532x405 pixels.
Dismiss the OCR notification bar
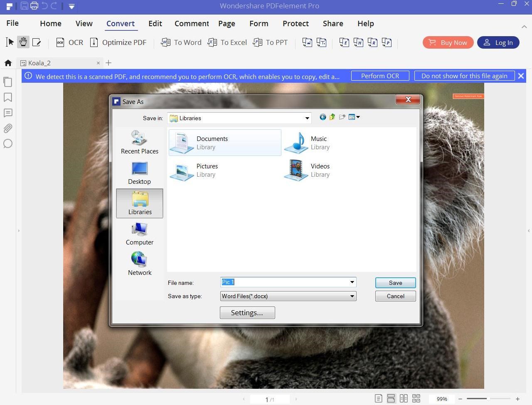click(521, 76)
